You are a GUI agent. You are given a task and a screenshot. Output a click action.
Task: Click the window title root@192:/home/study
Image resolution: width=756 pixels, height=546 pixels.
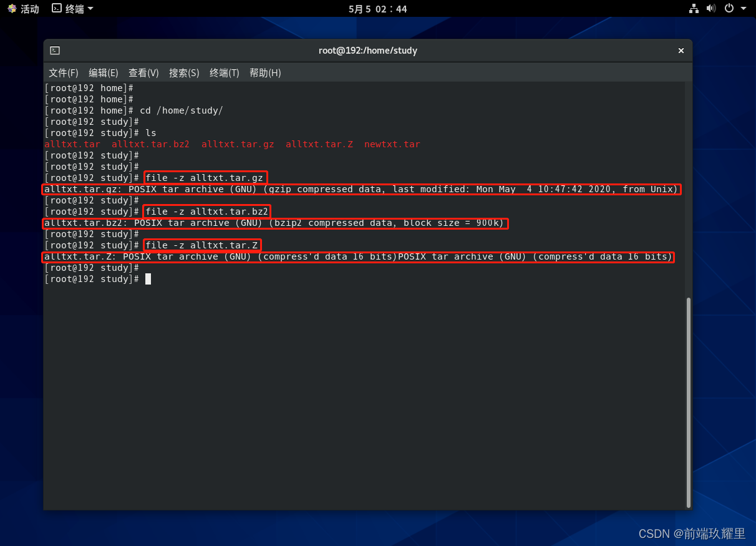[368, 51]
